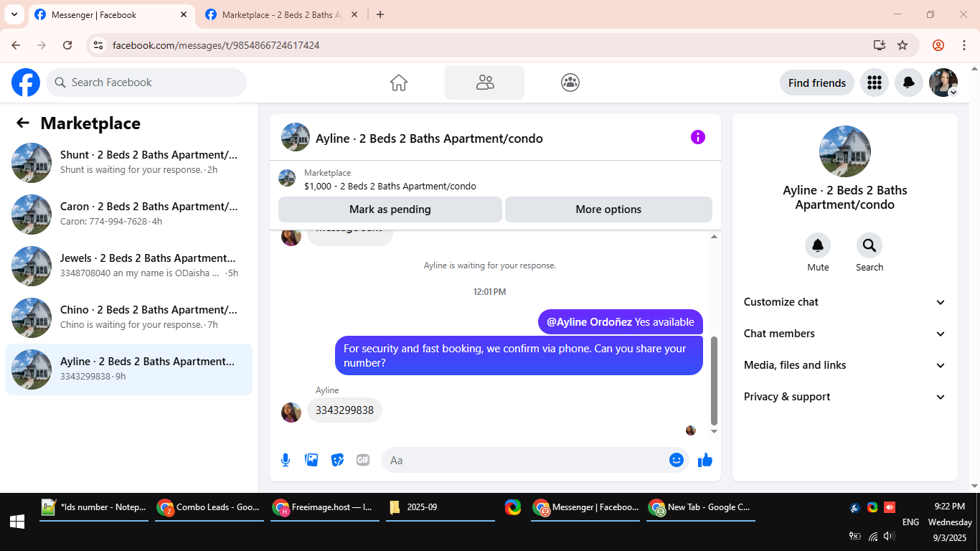Open a new browser tab

click(380, 14)
